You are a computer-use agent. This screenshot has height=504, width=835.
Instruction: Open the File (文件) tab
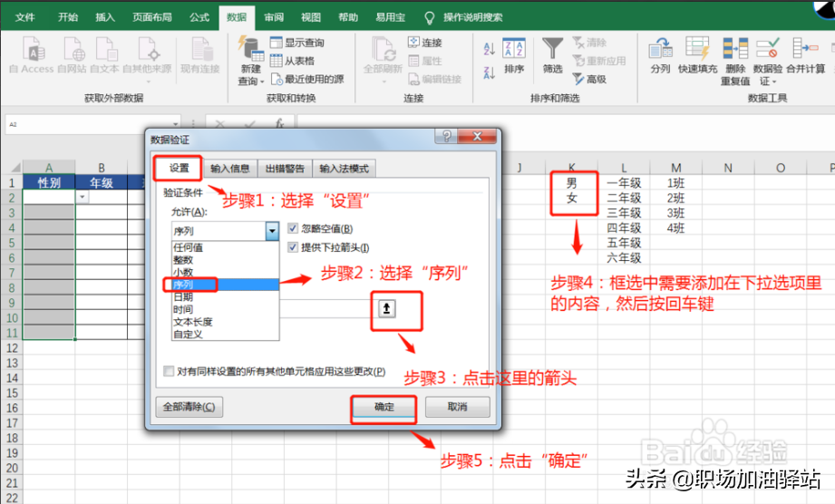[25, 17]
